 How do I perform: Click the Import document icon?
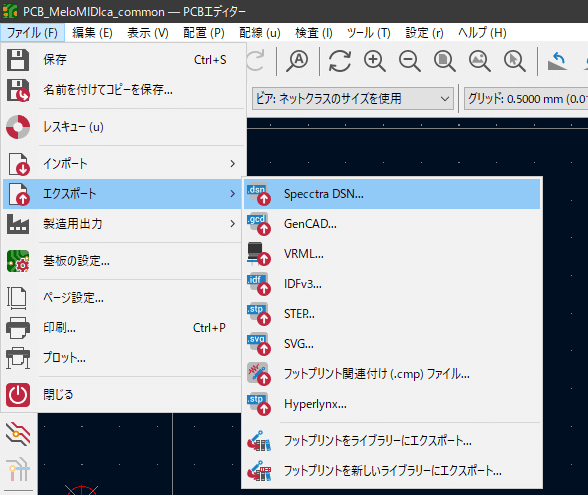tap(19, 164)
